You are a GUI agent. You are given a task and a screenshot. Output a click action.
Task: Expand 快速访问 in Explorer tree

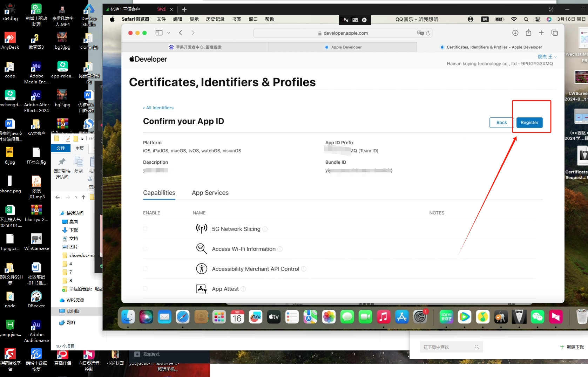72,213
